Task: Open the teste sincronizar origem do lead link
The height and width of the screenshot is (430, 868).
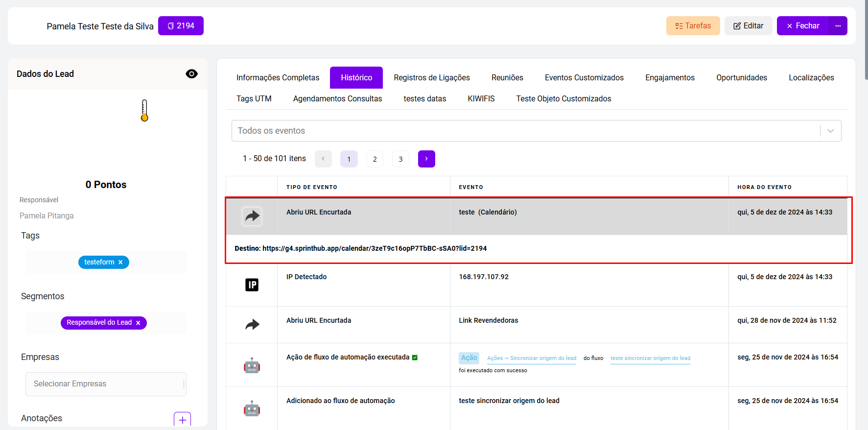Action: pyautogui.click(x=650, y=358)
